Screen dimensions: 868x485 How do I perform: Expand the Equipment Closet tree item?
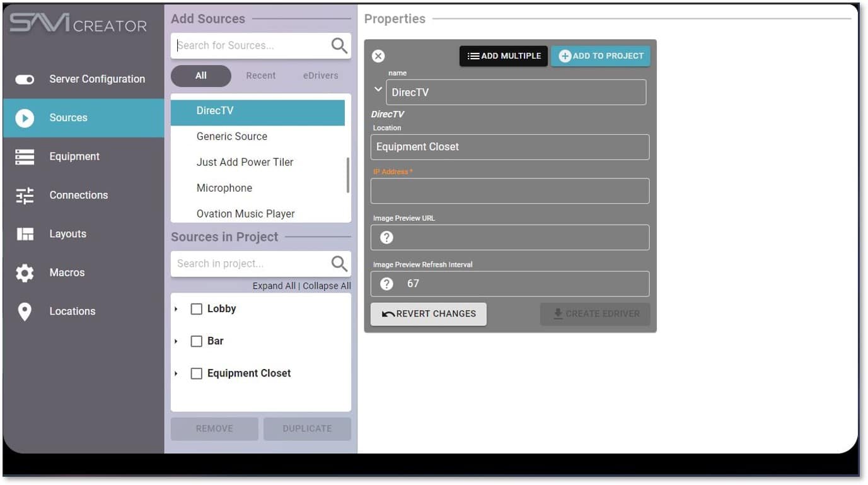click(176, 373)
